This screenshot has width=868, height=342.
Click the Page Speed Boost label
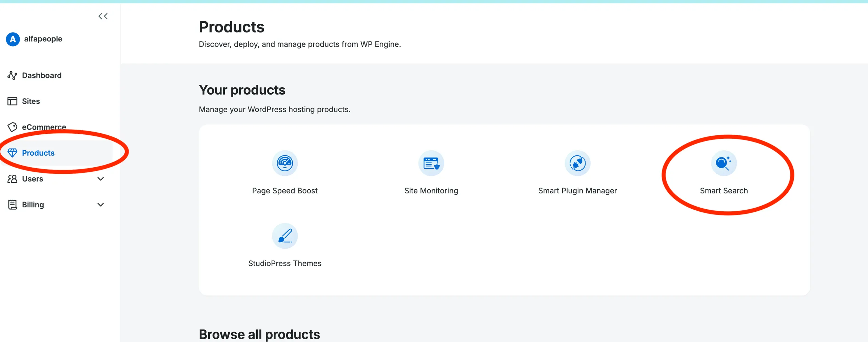click(284, 190)
